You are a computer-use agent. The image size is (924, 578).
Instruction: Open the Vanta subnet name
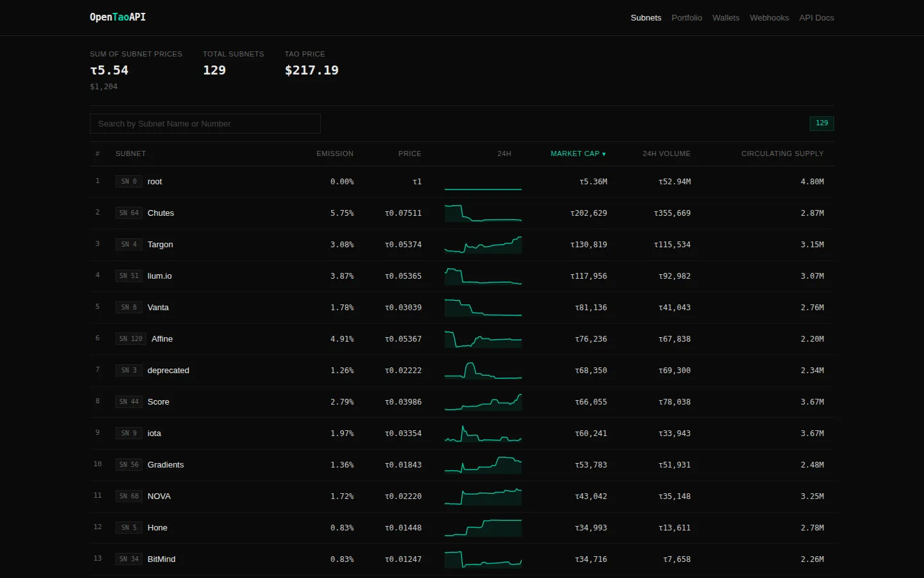click(x=158, y=308)
